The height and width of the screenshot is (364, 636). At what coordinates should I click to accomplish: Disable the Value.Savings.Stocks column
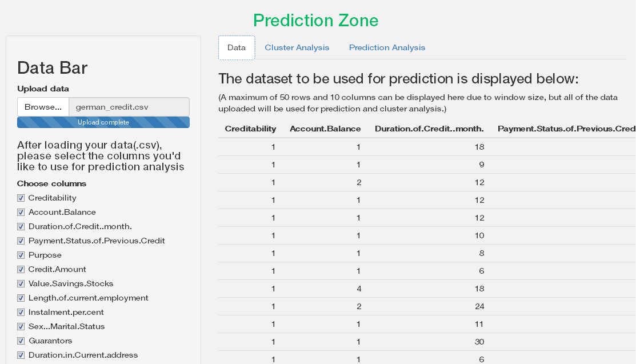[x=21, y=284]
